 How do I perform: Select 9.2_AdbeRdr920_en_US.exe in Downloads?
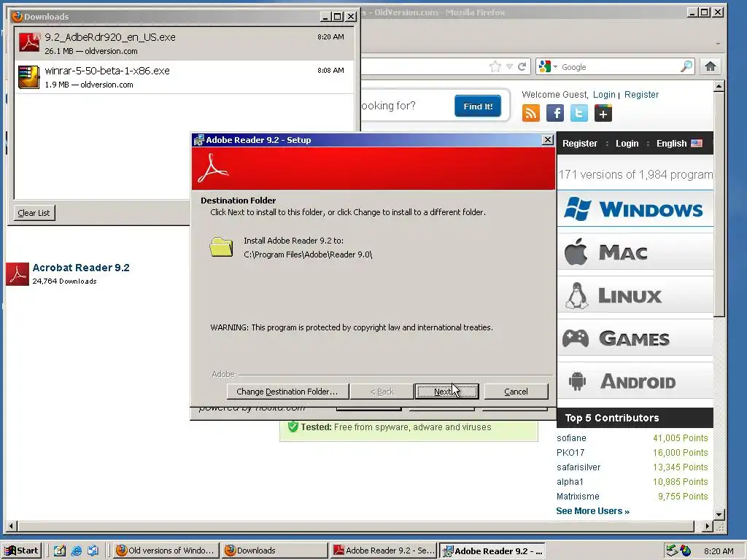[185, 43]
